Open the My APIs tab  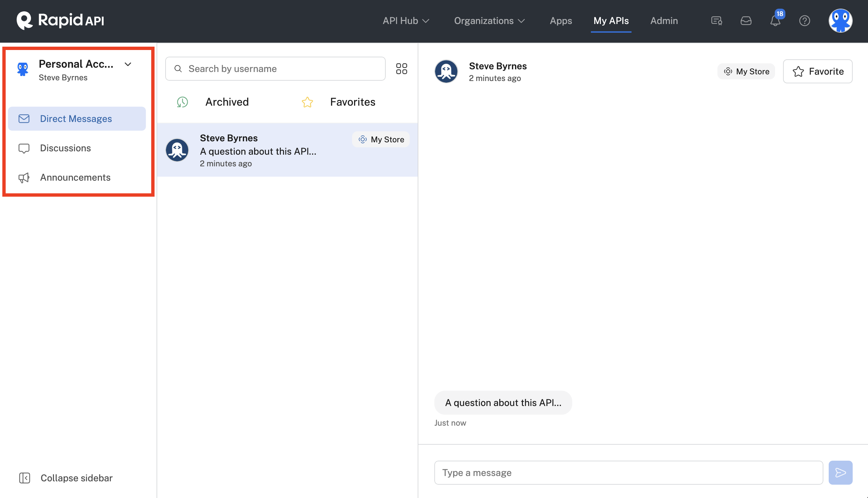click(x=611, y=21)
